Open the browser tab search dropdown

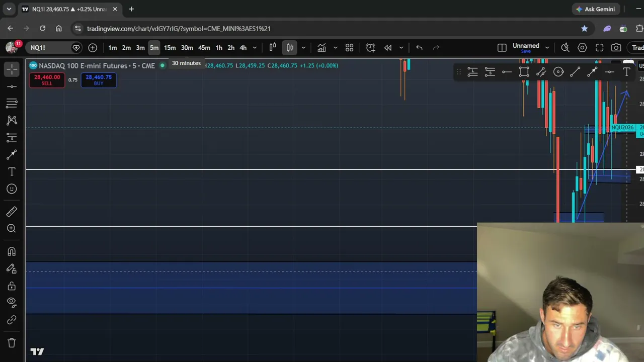(x=9, y=9)
